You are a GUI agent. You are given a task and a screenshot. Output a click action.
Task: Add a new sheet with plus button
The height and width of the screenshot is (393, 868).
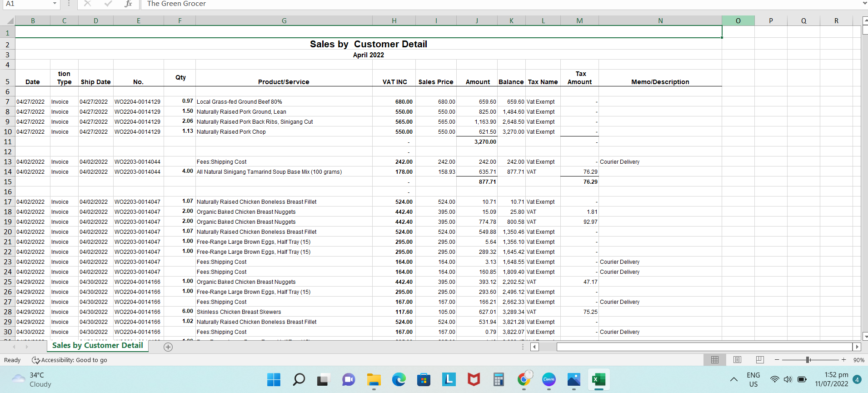[x=168, y=347]
